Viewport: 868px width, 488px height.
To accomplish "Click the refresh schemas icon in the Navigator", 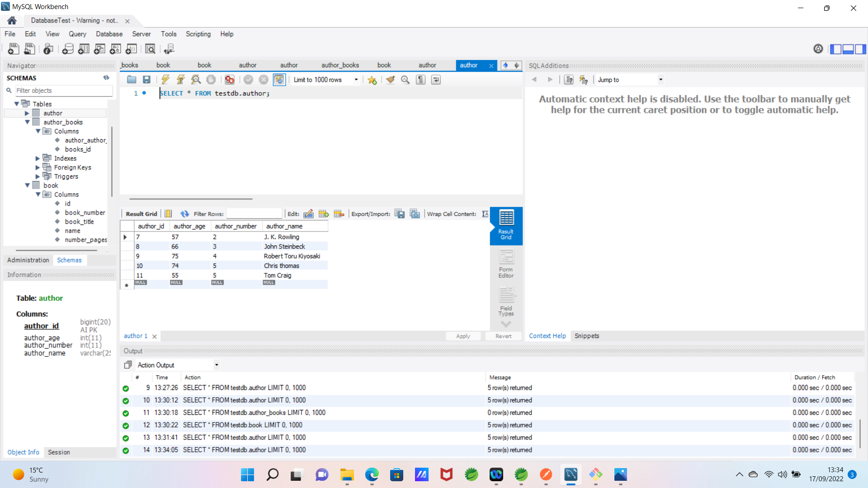I will (x=106, y=78).
